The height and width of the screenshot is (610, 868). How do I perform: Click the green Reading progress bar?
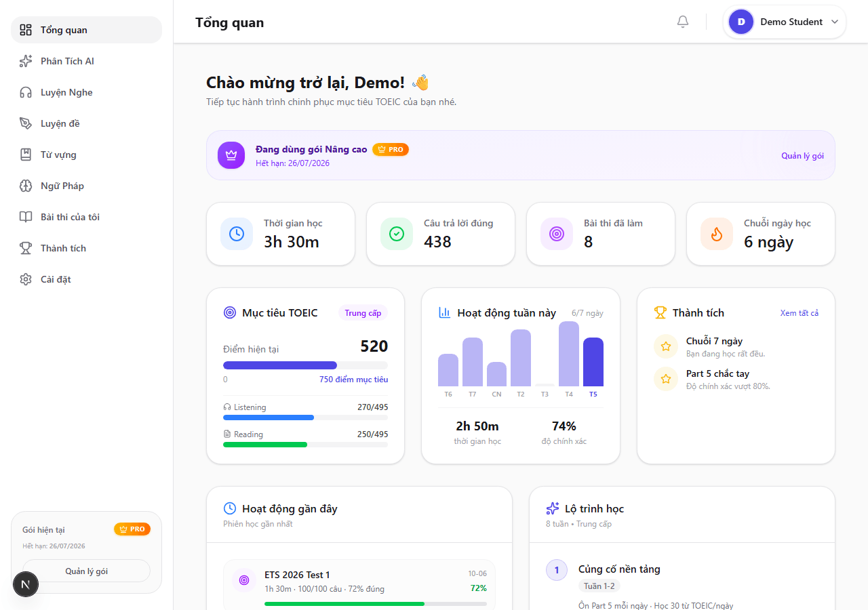pos(306,445)
